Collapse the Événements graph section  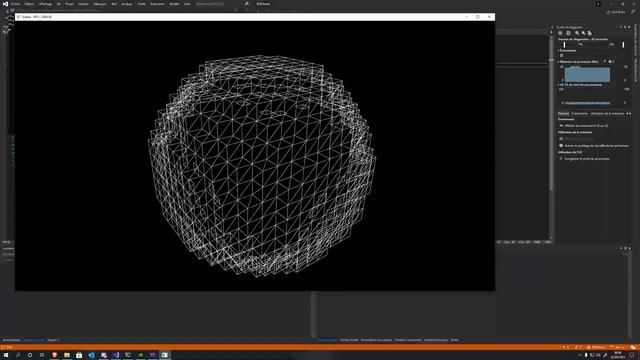pos(559,51)
